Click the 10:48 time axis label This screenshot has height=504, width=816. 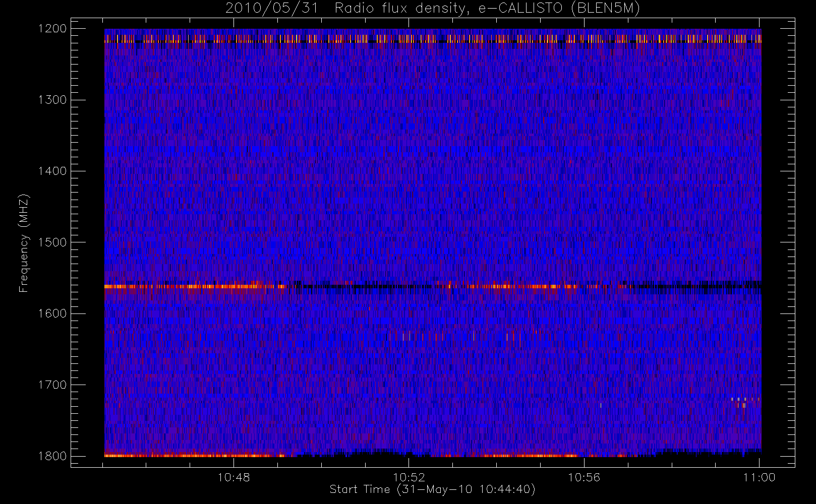point(234,477)
